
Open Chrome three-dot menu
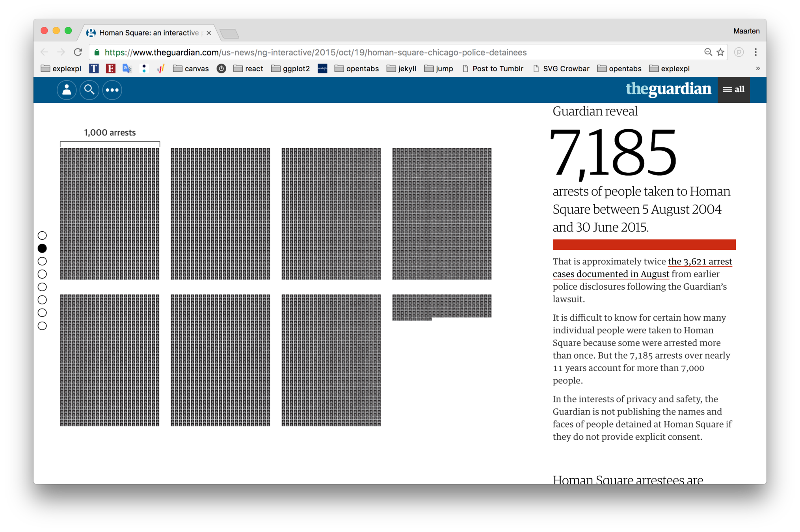[755, 52]
